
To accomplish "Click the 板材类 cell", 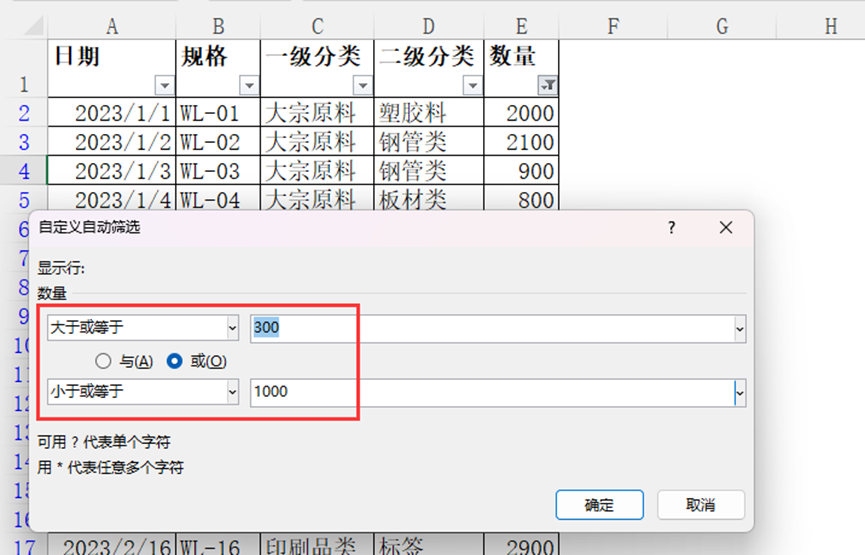I will [429, 199].
